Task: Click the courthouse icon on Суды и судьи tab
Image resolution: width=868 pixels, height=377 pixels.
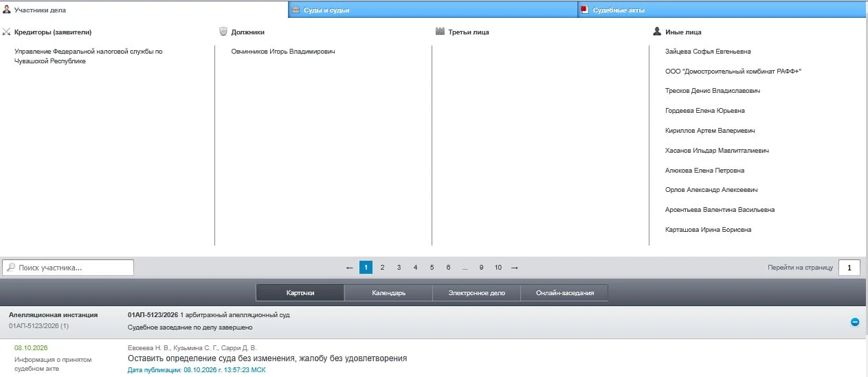Action: tap(296, 10)
